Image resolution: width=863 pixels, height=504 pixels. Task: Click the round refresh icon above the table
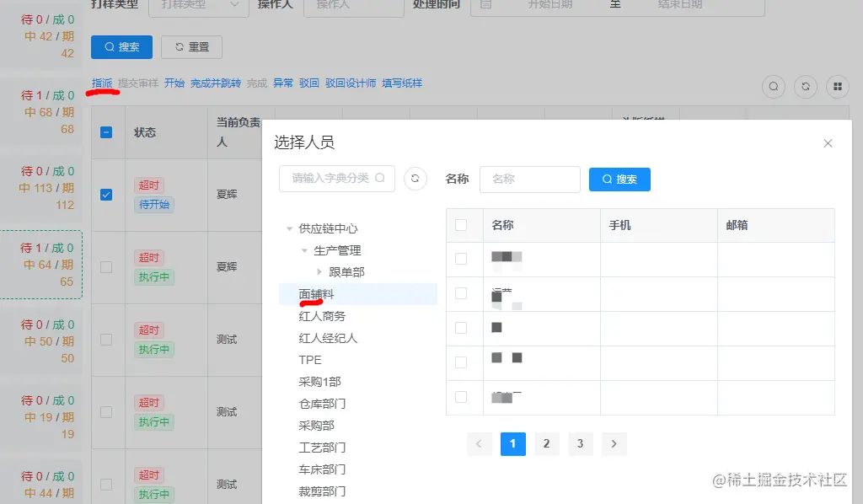point(806,86)
